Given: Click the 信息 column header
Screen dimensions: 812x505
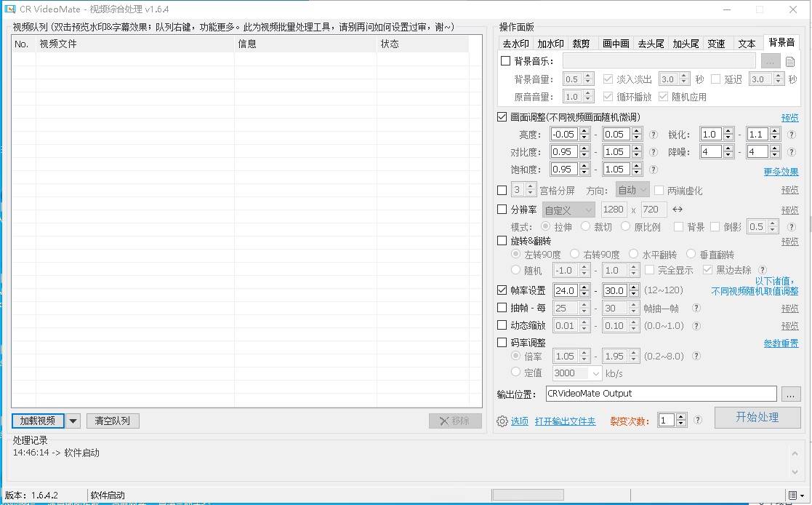Looking at the screenshot, I should tap(305, 44).
